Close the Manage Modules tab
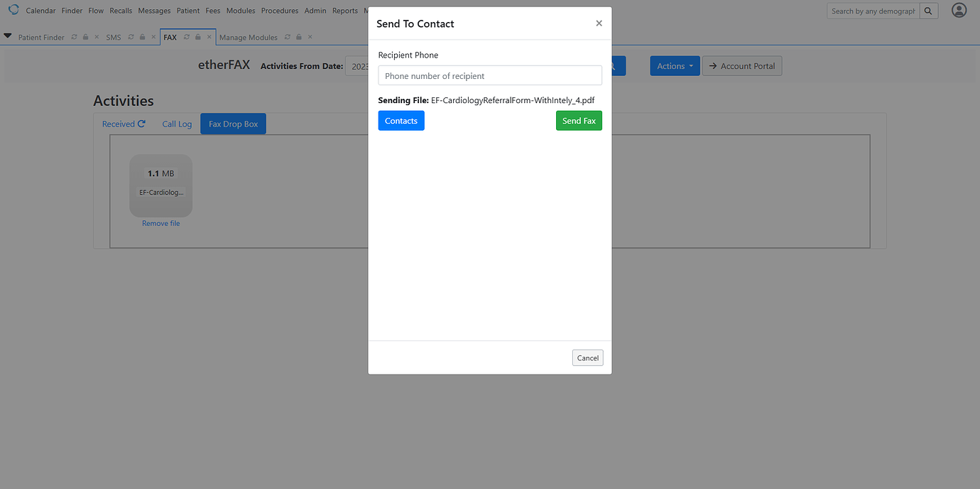The width and height of the screenshot is (980, 489). (x=310, y=37)
